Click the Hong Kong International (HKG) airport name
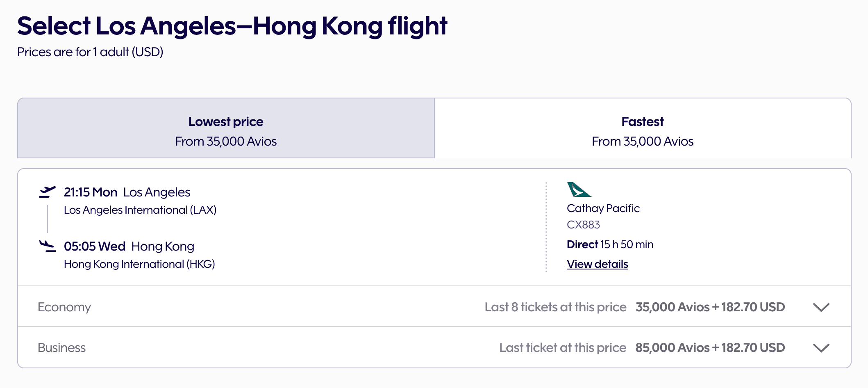 (x=140, y=264)
